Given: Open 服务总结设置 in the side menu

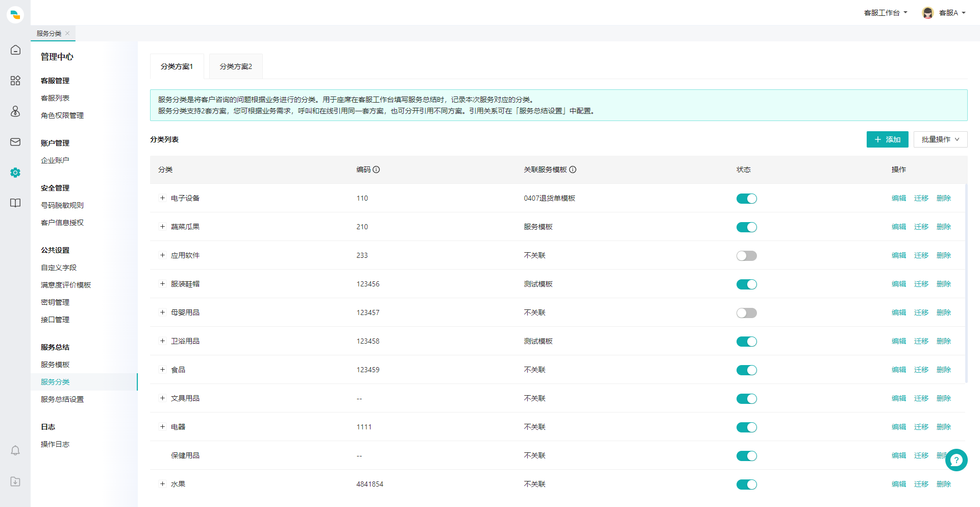Looking at the screenshot, I should click(62, 399).
